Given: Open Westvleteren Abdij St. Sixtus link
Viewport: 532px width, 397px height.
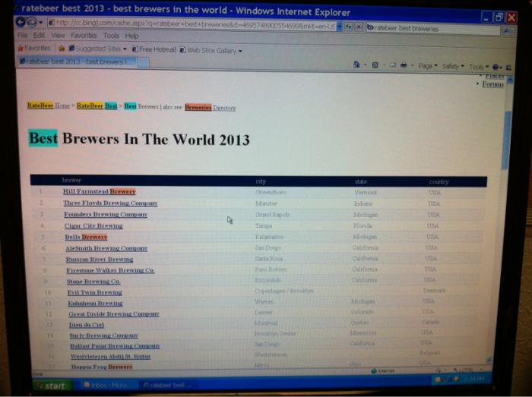Looking at the screenshot, I should click(110, 356).
